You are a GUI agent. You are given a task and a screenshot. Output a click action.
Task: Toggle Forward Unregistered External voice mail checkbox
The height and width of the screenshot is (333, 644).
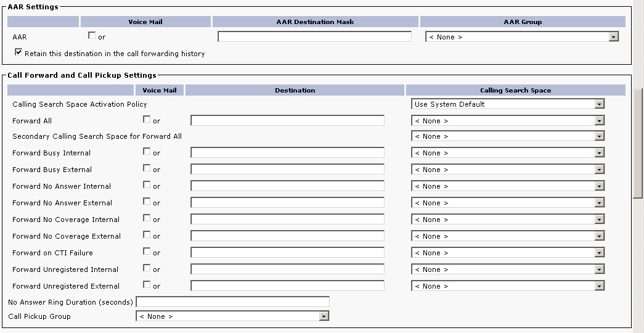click(147, 285)
